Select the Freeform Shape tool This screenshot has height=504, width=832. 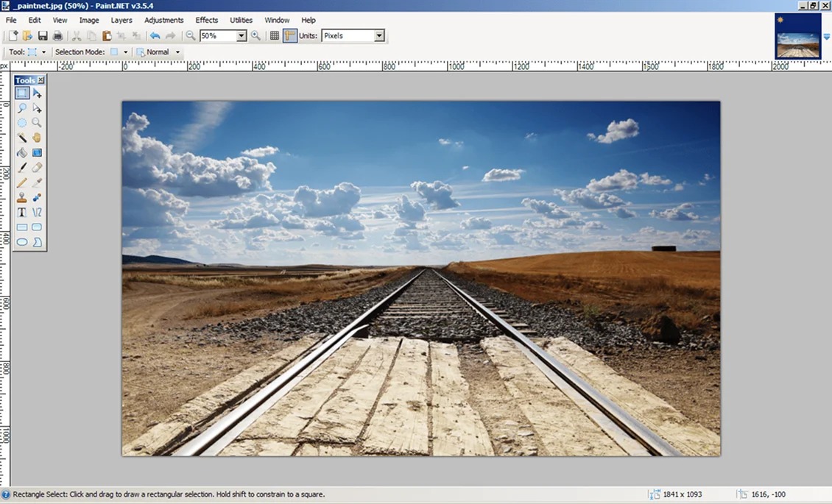[37, 242]
